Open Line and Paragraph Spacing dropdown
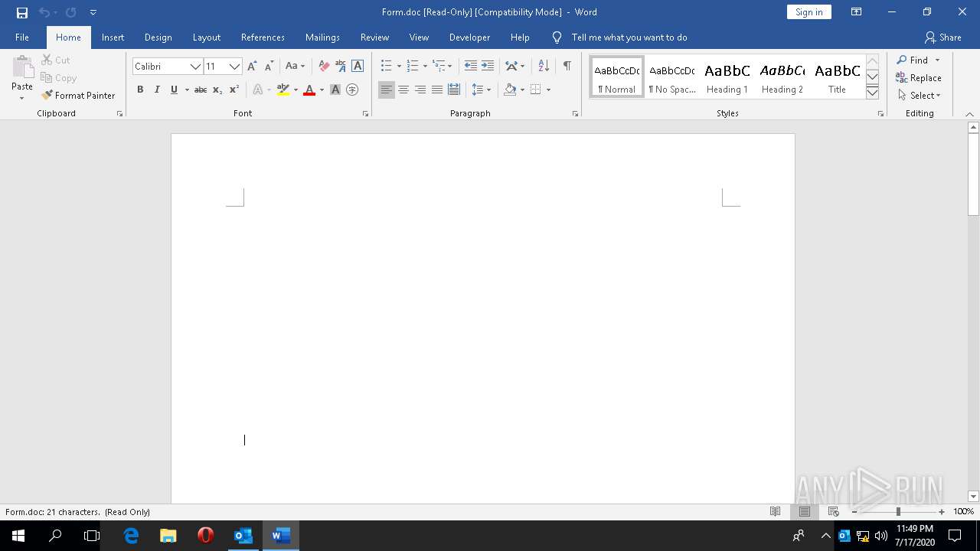The width and height of the screenshot is (980, 551). pos(481,90)
